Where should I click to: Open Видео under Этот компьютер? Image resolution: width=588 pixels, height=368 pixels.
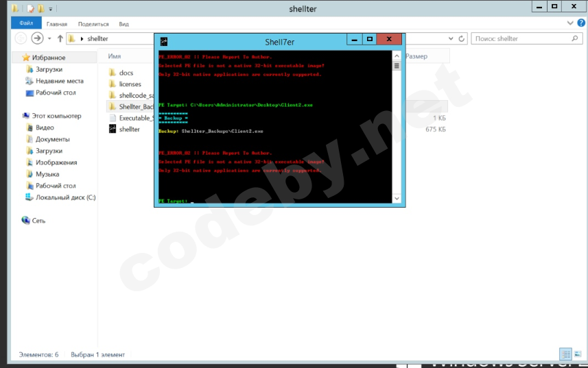click(45, 127)
